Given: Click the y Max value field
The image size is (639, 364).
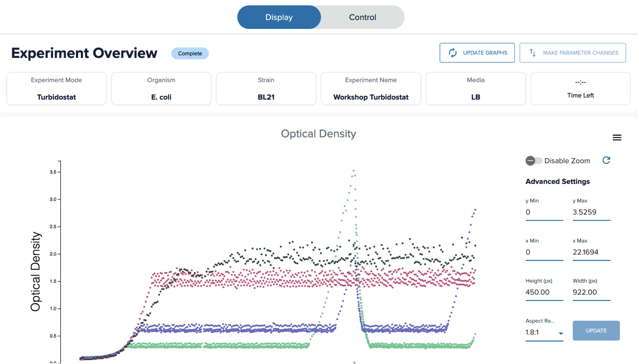Looking at the screenshot, I should point(591,212).
